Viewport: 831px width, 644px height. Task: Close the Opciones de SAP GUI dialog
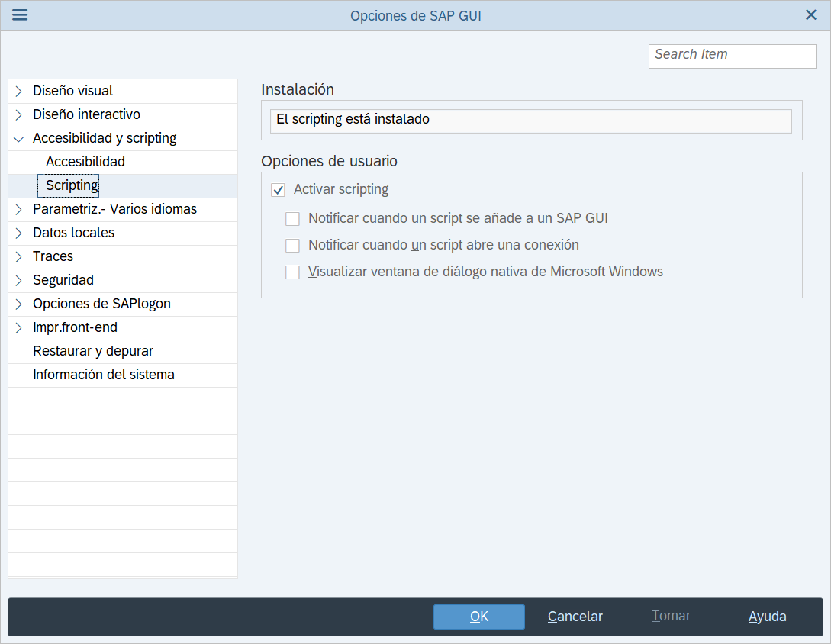click(x=811, y=14)
